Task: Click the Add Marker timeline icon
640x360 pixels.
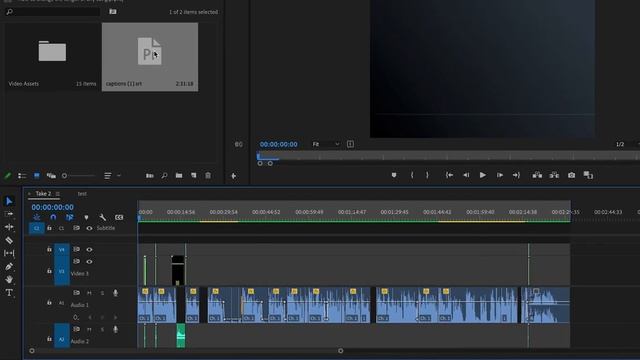Action: point(86,218)
